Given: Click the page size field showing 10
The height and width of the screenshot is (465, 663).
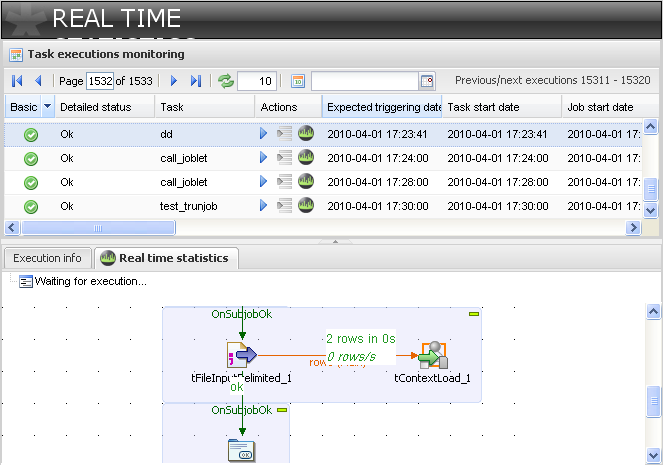Looking at the screenshot, I should (x=257, y=81).
